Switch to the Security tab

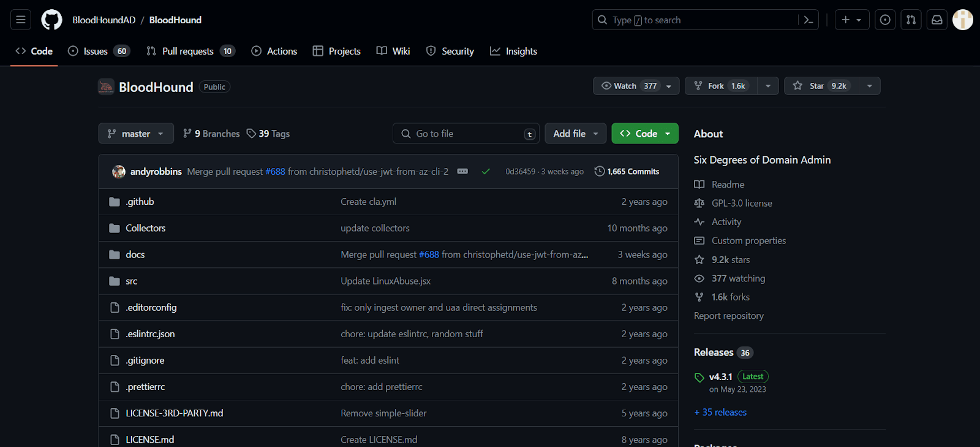click(x=450, y=51)
